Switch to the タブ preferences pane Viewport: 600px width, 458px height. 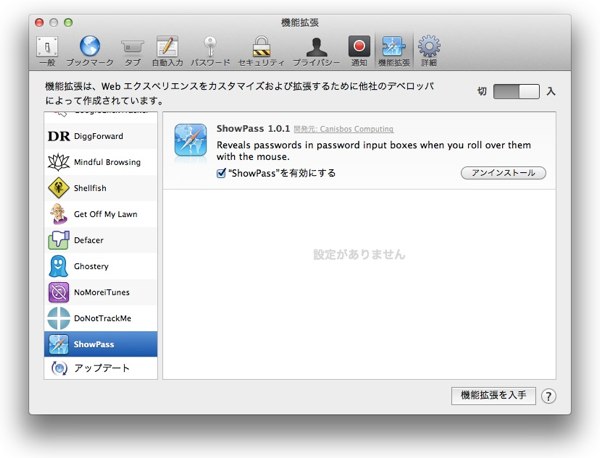[x=132, y=51]
